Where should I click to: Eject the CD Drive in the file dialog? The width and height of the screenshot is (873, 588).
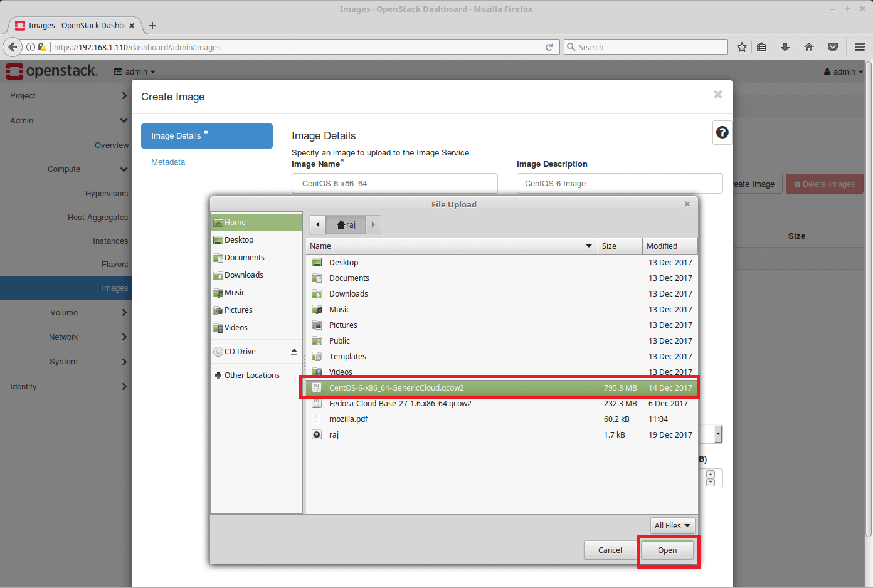pyautogui.click(x=294, y=351)
